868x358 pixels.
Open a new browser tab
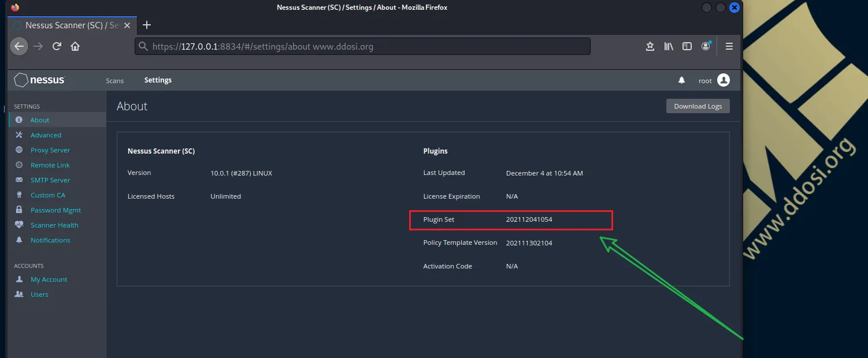pyautogui.click(x=147, y=25)
